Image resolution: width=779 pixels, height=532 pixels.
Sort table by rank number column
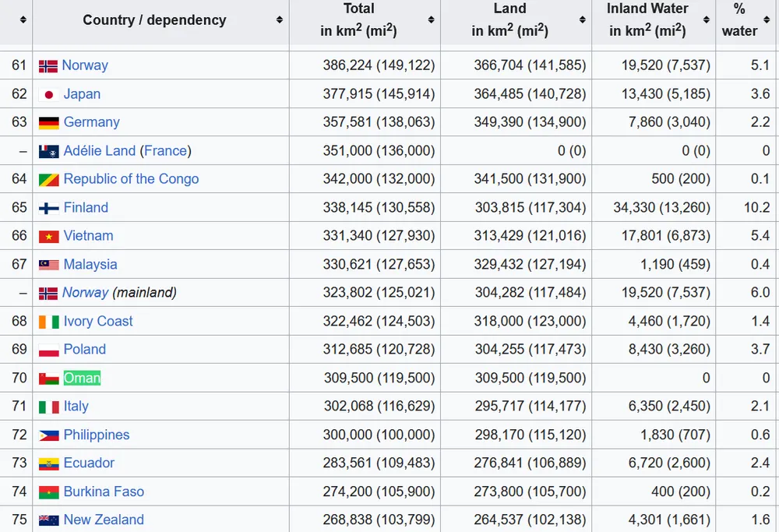click(23, 20)
